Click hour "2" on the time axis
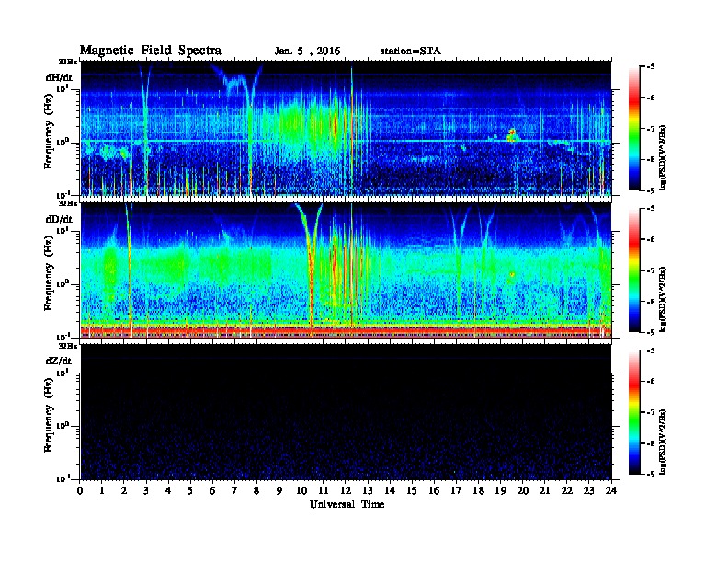The height and width of the screenshot is (563, 728). pyautogui.click(x=124, y=490)
